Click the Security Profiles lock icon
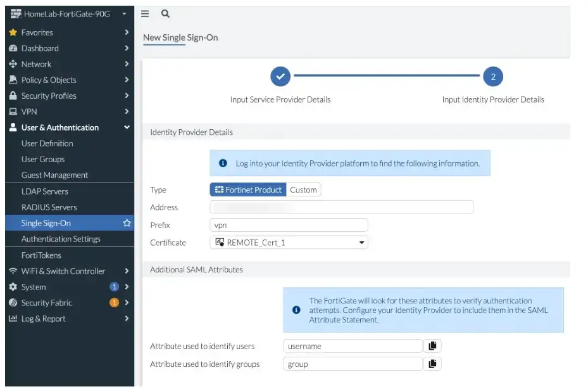Image resolution: width=588 pixels, height=389 pixels. coord(13,96)
